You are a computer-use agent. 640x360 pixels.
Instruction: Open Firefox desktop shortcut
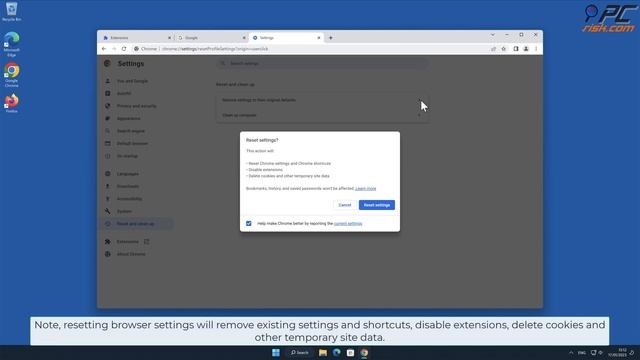point(11,103)
